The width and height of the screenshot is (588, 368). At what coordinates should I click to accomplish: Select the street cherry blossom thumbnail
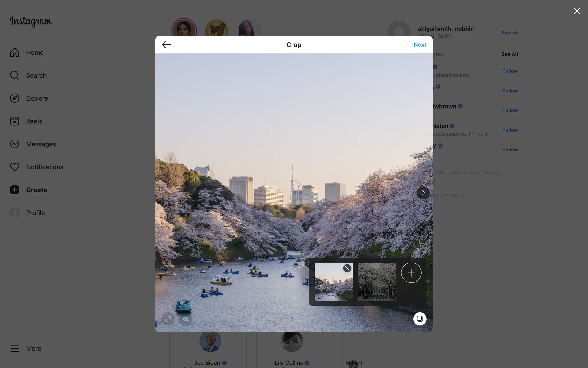(377, 281)
